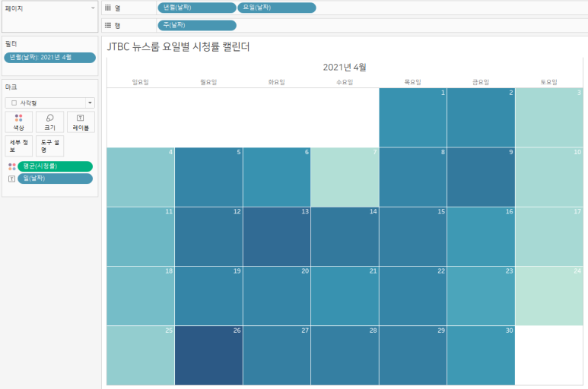The image size is (588, 389).
Task: Select the light green cell for day 7
Action: click(345, 177)
